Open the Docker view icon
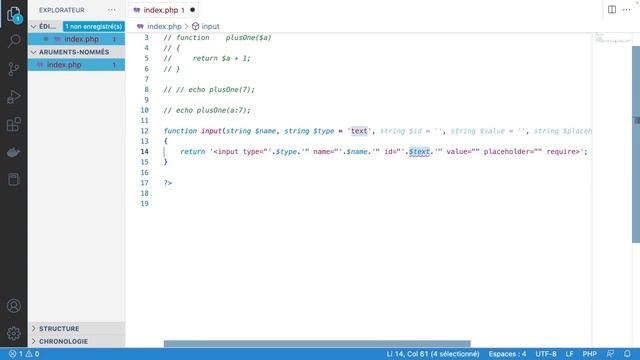Screen dimensions: 640x360 pyautogui.click(x=14, y=152)
